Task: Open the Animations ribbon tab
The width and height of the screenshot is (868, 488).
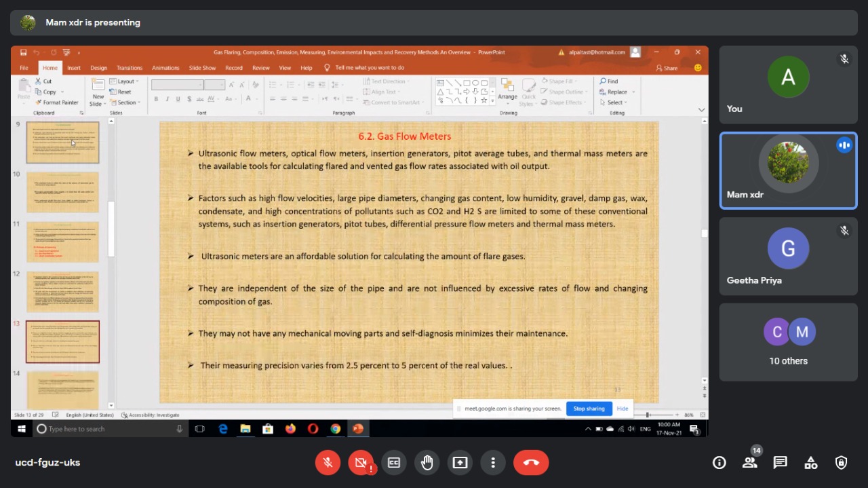Action: 165,68
